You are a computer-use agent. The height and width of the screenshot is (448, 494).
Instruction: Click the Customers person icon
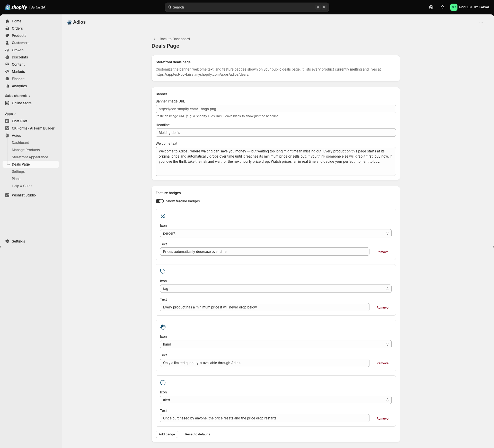pyautogui.click(x=7, y=43)
